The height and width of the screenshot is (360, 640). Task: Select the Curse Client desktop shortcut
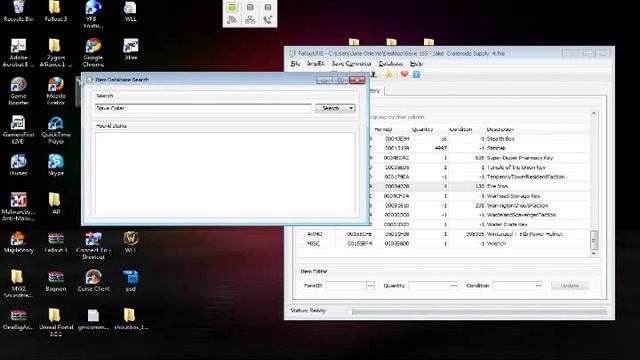[93, 281]
